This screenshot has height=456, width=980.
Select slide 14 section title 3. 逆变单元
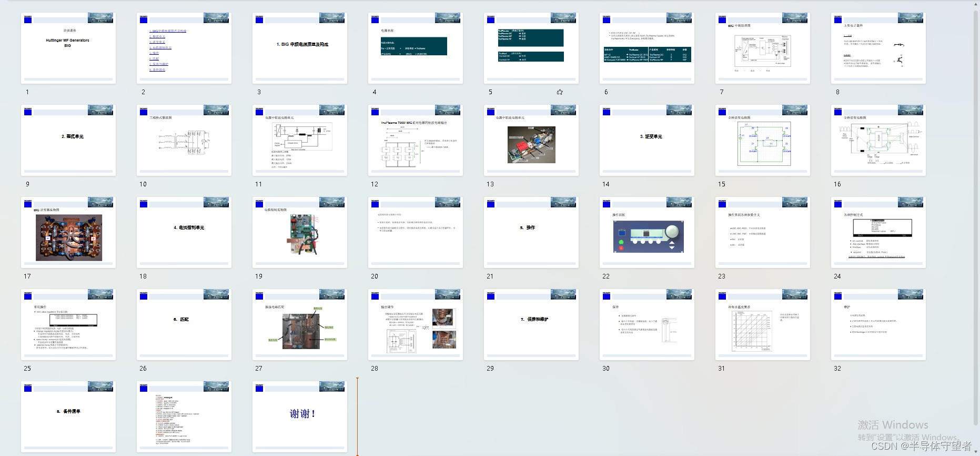tap(647, 140)
